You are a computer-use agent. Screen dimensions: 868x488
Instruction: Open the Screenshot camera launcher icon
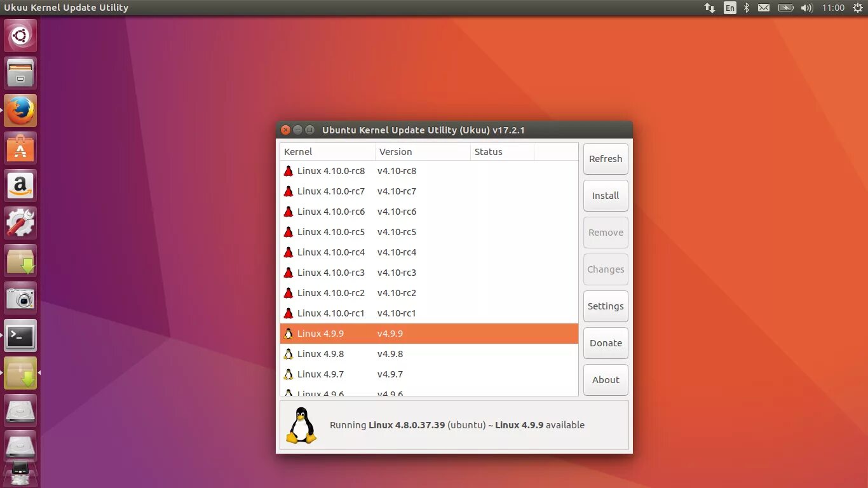point(20,298)
